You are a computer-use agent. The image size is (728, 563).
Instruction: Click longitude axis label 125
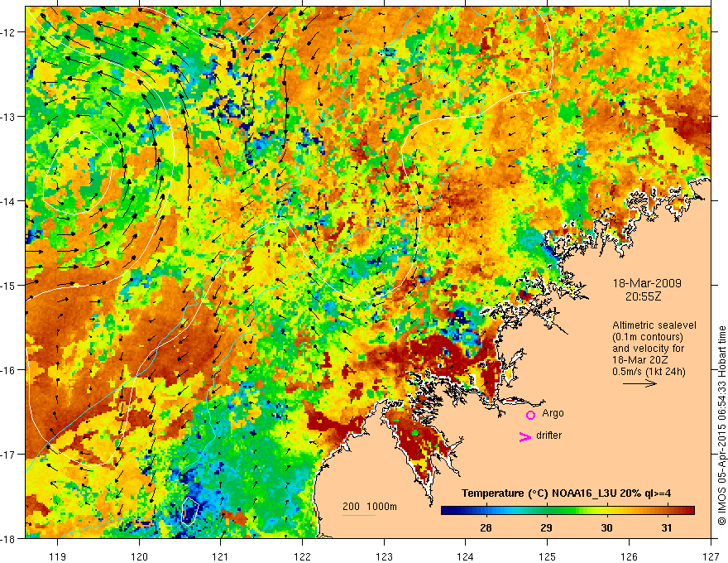pyautogui.click(x=548, y=556)
